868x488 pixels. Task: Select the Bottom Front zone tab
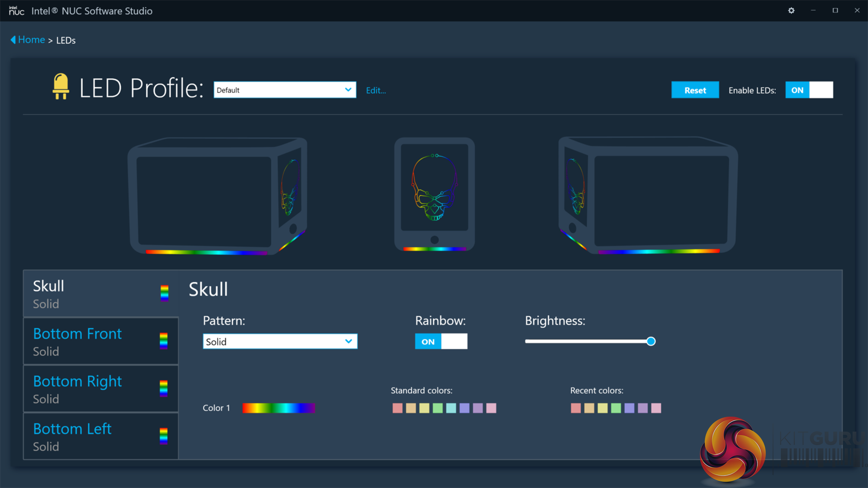click(x=90, y=341)
